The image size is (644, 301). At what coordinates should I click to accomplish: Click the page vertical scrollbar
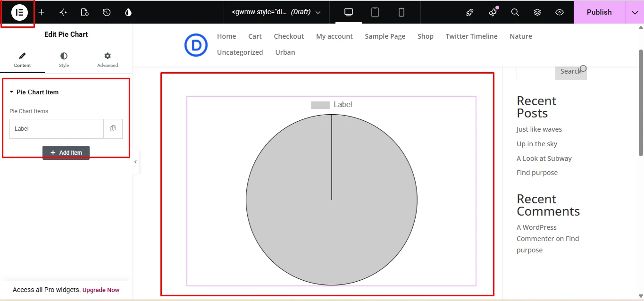click(x=641, y=103)
